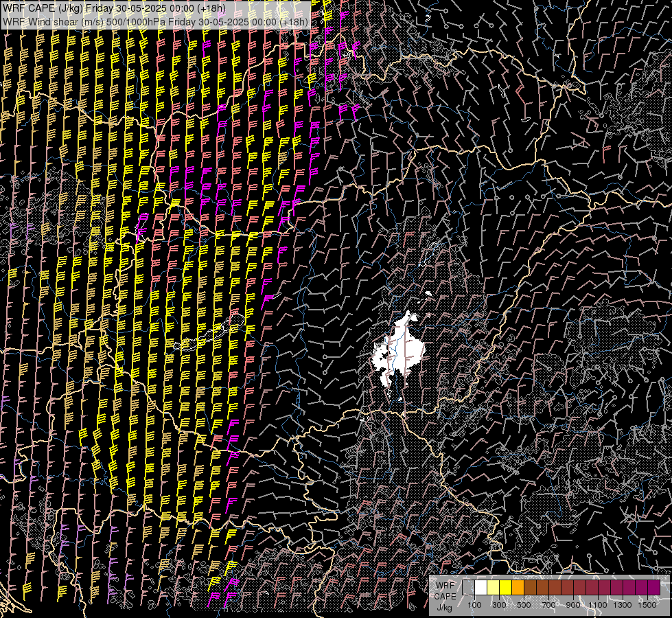Select the orange legend swatch before 500

pyautogui.click(x=518, y=588)
